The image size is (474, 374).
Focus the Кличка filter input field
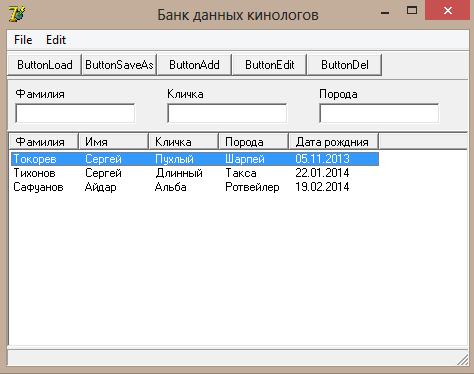tap(227, 113)
